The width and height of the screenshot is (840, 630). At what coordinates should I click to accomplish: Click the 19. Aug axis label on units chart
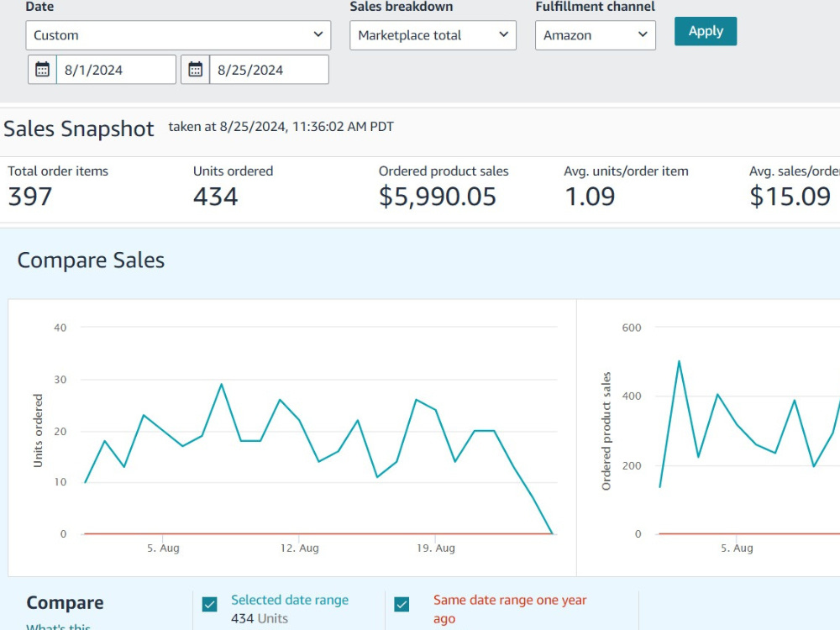click(x=435, y=548)
